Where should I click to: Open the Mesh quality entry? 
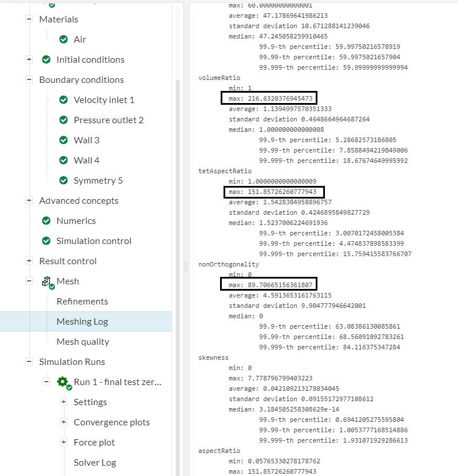pyautogui.click(x=82, y=342)
